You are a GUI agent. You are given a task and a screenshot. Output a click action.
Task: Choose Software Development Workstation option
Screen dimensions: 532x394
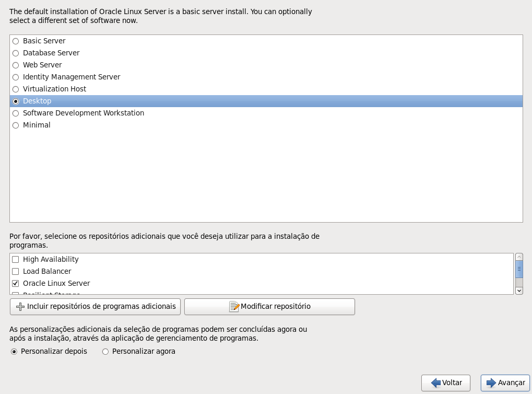click(x=16, y=113)
